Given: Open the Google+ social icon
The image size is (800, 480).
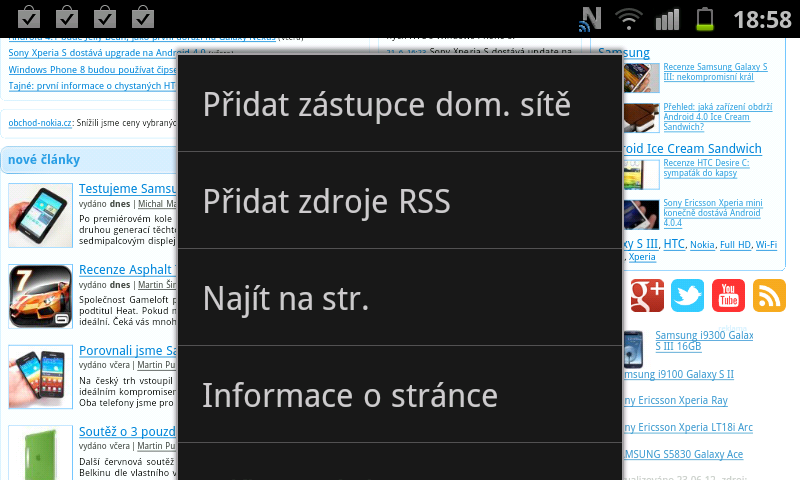Looking at the screenshot, I should click(x=647, y=295).
